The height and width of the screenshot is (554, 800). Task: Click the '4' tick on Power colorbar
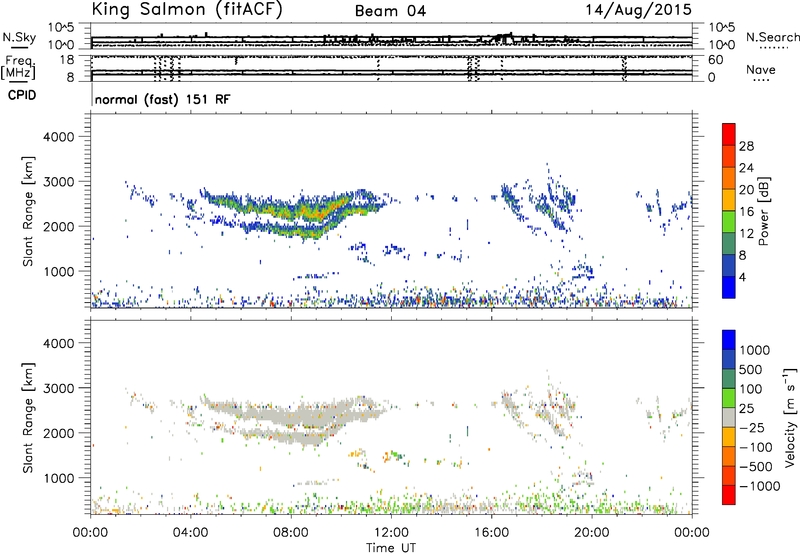click(742, 277)
